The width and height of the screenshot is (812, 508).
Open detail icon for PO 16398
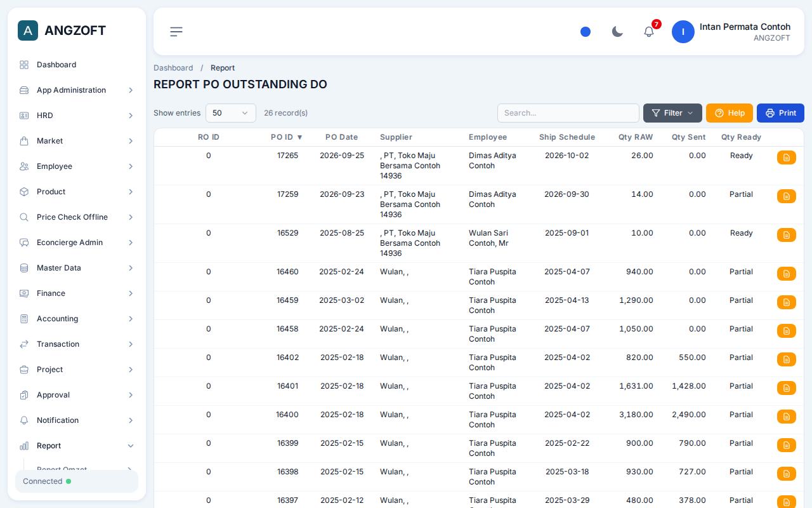[787, 474]
